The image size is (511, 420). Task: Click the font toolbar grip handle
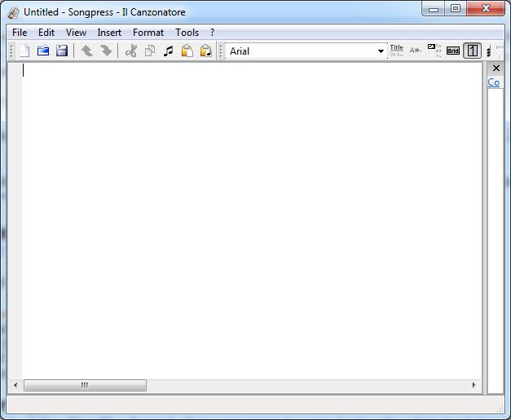[x=221, y=51]
